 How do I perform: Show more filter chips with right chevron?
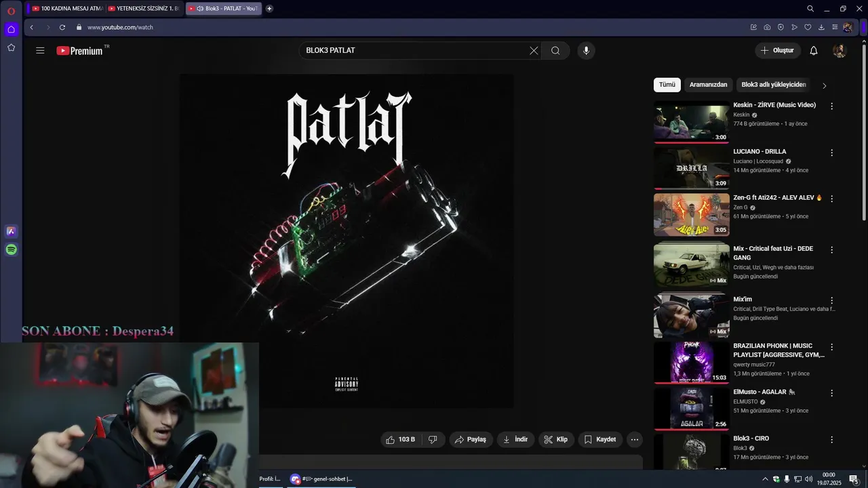click(824, 86)
